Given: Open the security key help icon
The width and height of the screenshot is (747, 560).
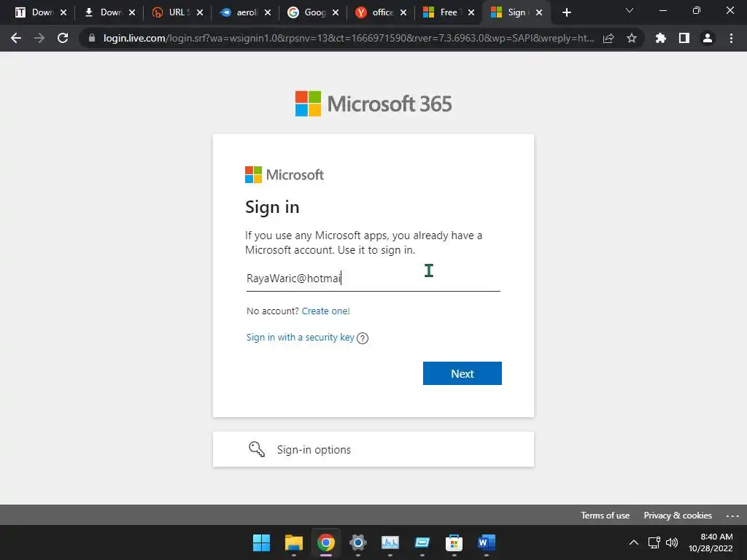Looking at the screenshot, I should [363, 338].
